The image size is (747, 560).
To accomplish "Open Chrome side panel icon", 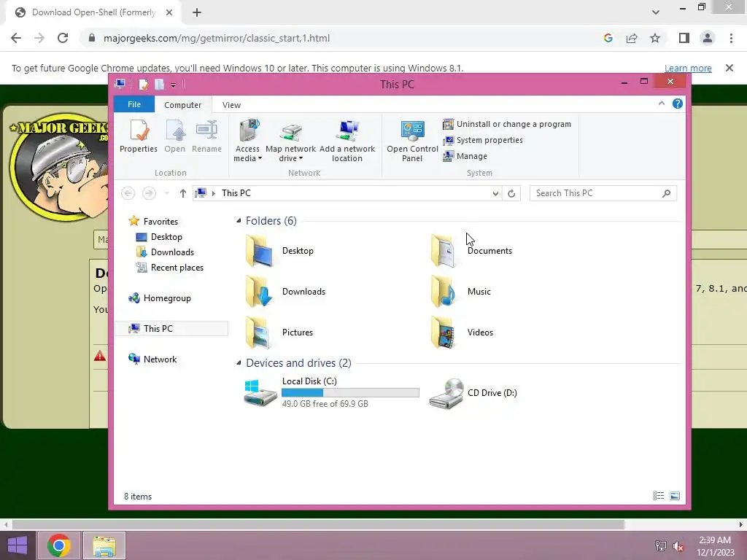I will [x=684, y=38].
